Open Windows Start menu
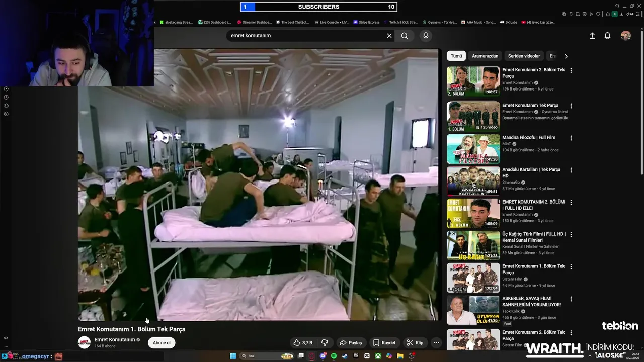The image size is (644, 362). click(233, 356)
